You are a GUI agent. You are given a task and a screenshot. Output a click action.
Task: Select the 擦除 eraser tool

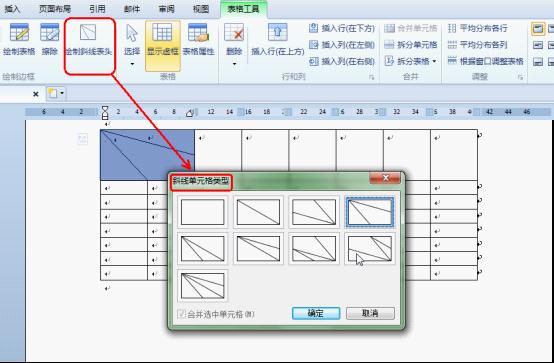pos(49,39)
